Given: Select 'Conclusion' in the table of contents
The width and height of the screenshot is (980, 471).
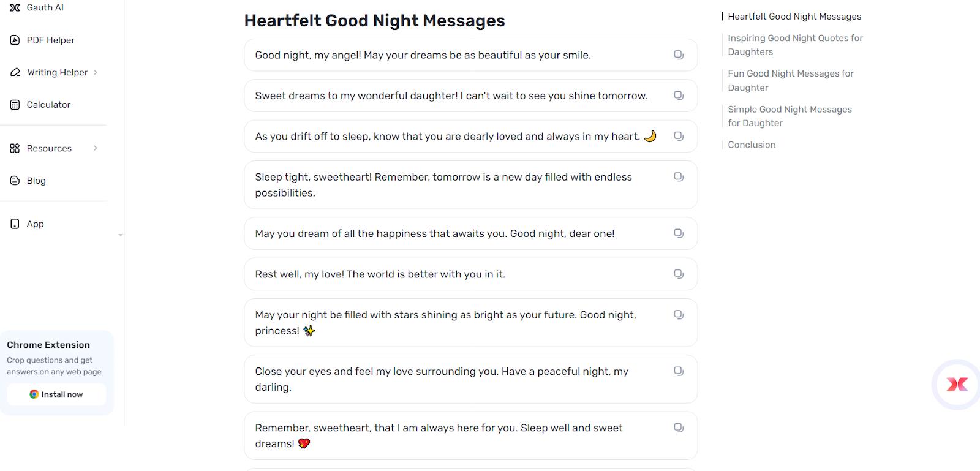Looking at the screenshot, I should pos(751,145).
